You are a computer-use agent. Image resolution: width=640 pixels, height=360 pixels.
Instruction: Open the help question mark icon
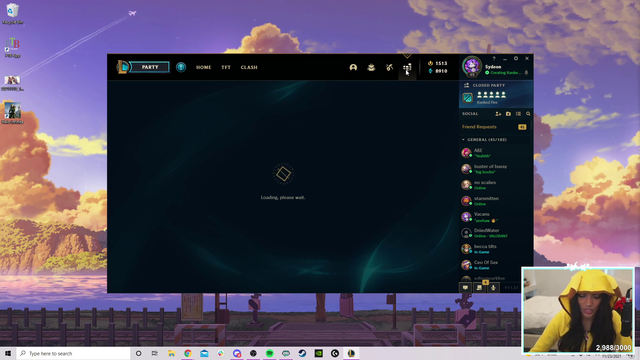[494, 59]
